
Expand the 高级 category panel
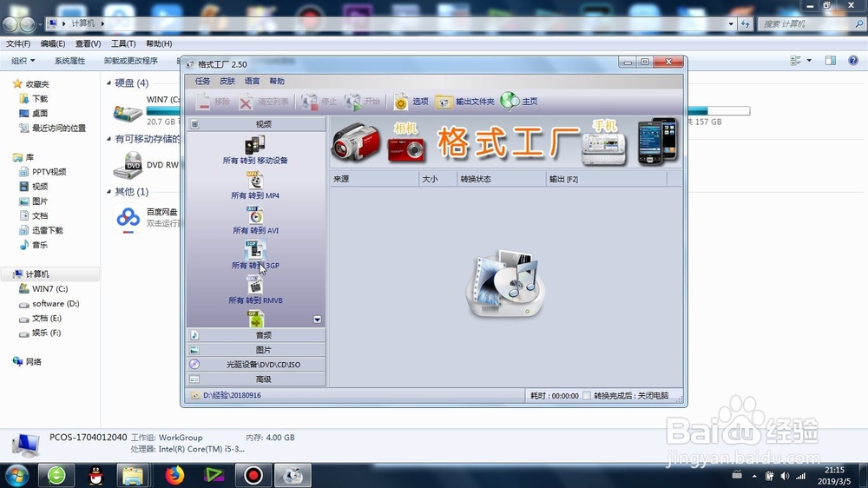click(256, 379)
